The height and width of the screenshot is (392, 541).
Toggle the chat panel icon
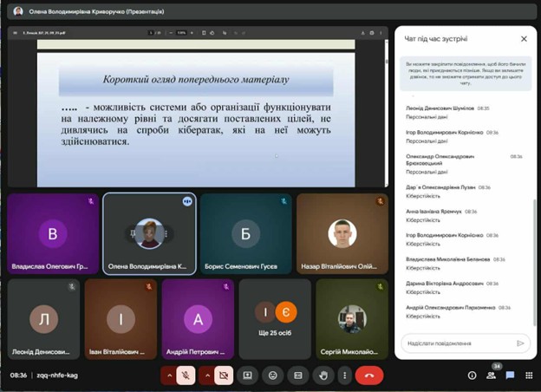click(x=510, y=376)
